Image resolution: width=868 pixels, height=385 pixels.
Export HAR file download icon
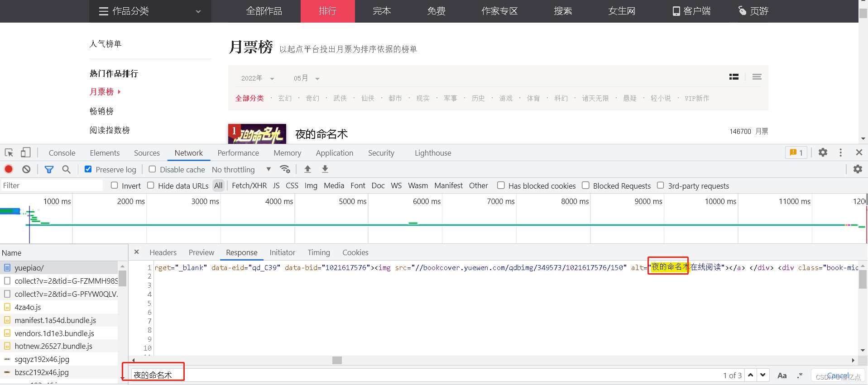click(x=325, y=169)
